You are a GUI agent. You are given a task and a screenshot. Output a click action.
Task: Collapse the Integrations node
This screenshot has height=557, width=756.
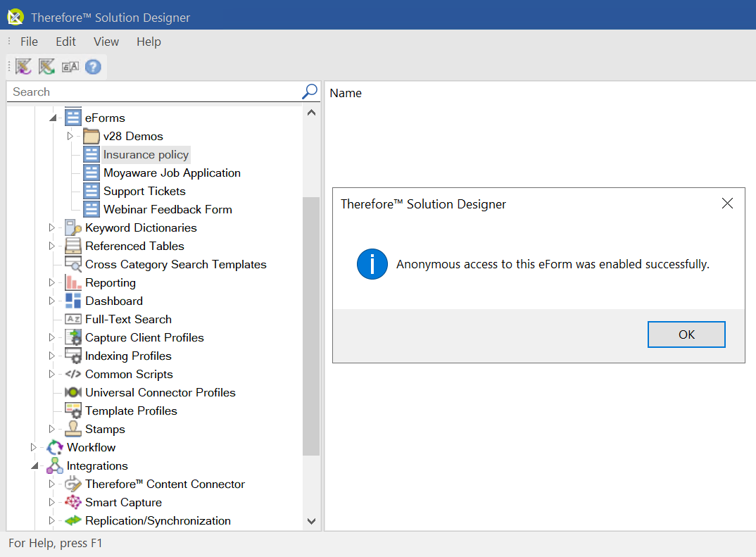pos(34,466)
